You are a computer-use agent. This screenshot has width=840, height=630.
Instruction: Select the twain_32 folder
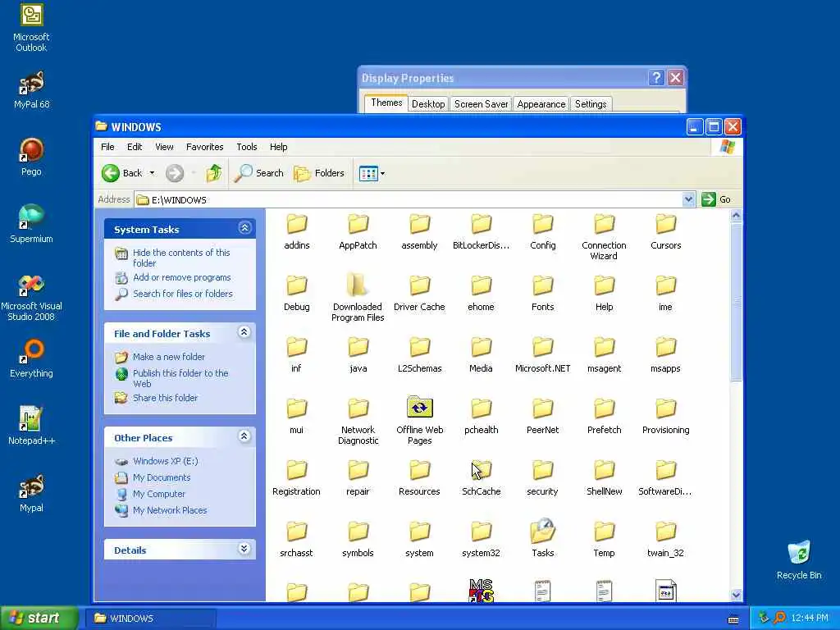666,540
